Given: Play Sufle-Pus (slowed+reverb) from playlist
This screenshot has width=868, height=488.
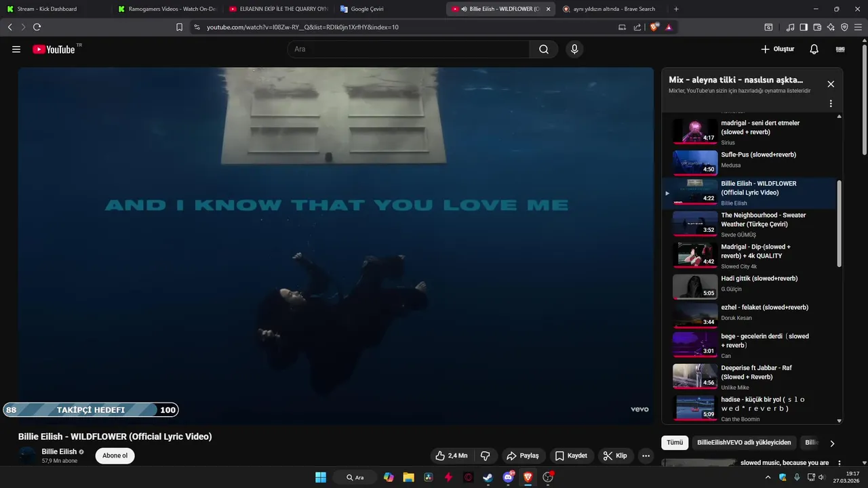Looking at the screenshot, I should pos(749,163).
